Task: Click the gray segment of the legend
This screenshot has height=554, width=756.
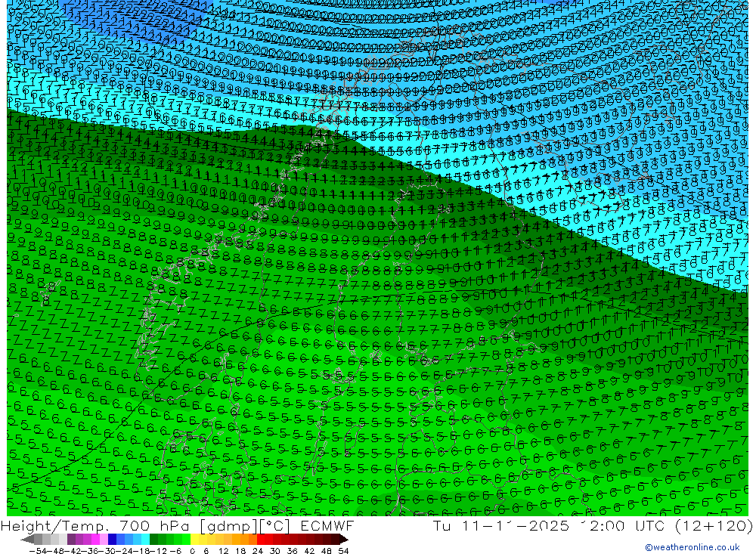Action: point(45,540)
